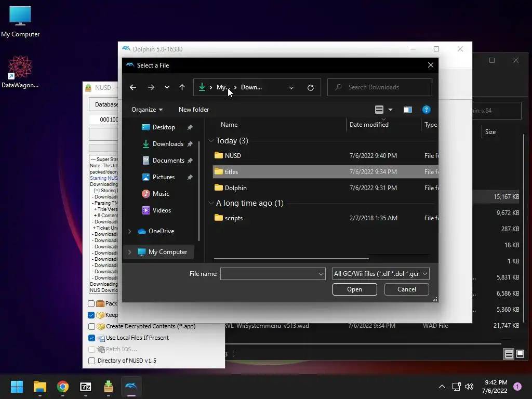
Task: Go up one folder level arrow
Action: point(182,87)
